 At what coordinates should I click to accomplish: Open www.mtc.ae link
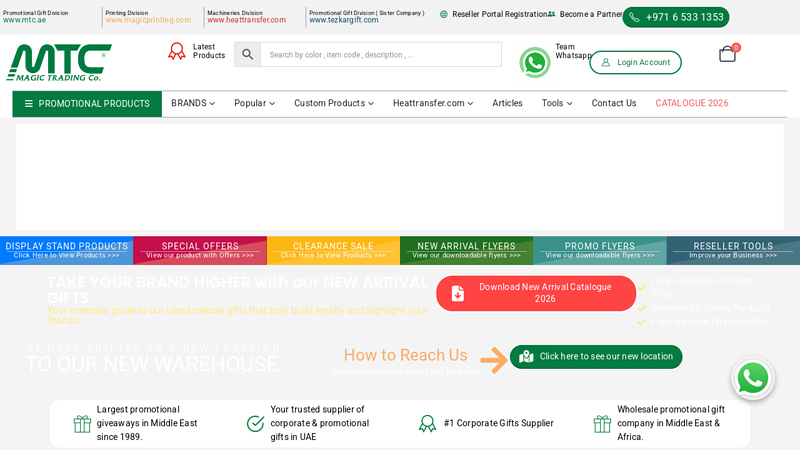click(24, 20)
